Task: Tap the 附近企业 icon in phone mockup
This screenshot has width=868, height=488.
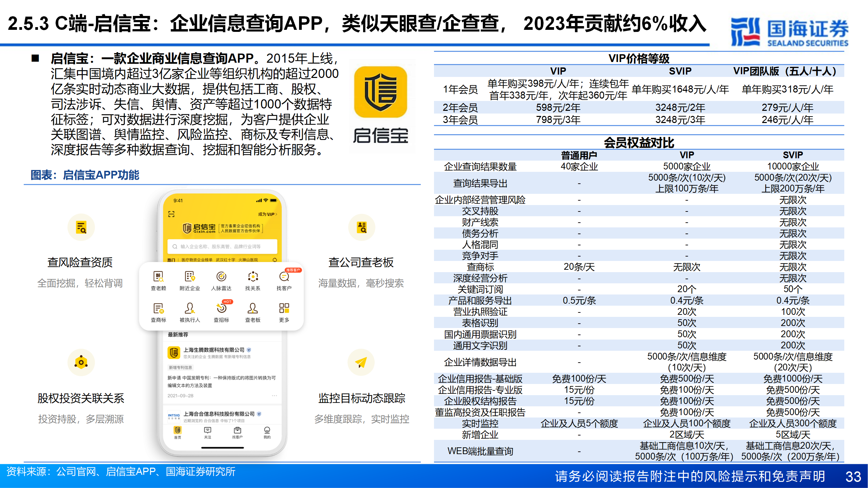Action: [190, 277]
